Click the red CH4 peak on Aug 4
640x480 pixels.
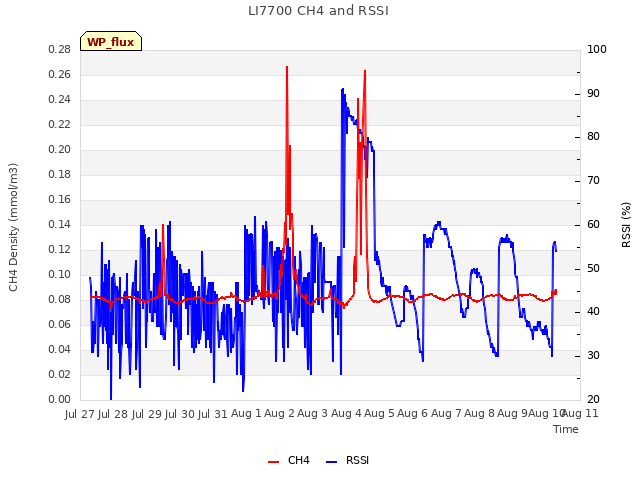[x=365, y=72]
